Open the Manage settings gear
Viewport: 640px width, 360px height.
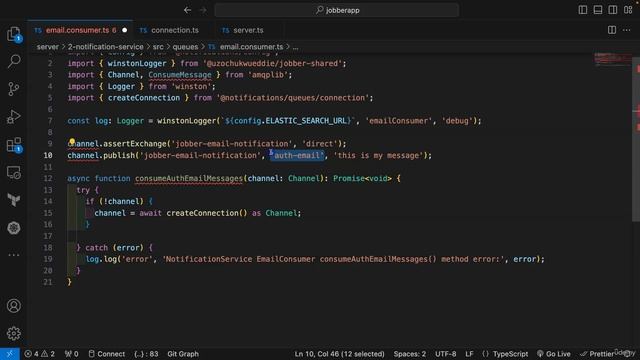[14, 333]
